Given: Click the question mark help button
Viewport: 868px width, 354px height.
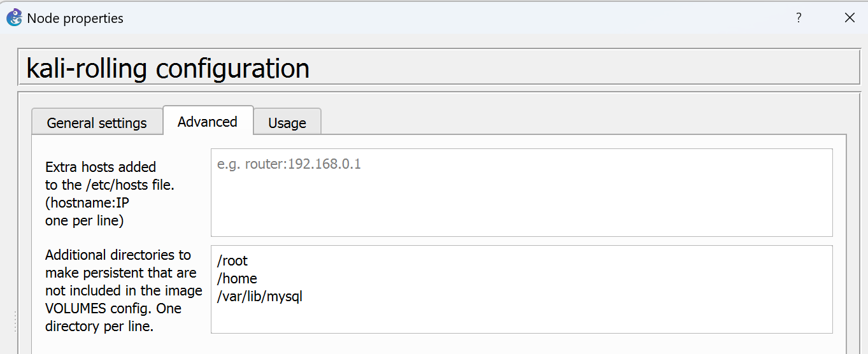Looking at the screenshot, I should (799, 18).
